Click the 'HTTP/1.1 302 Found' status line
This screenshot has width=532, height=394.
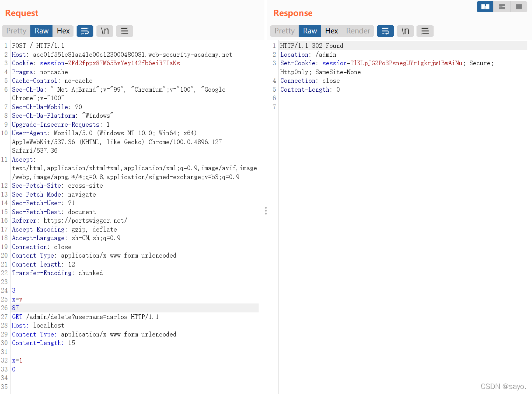[312, 46]
